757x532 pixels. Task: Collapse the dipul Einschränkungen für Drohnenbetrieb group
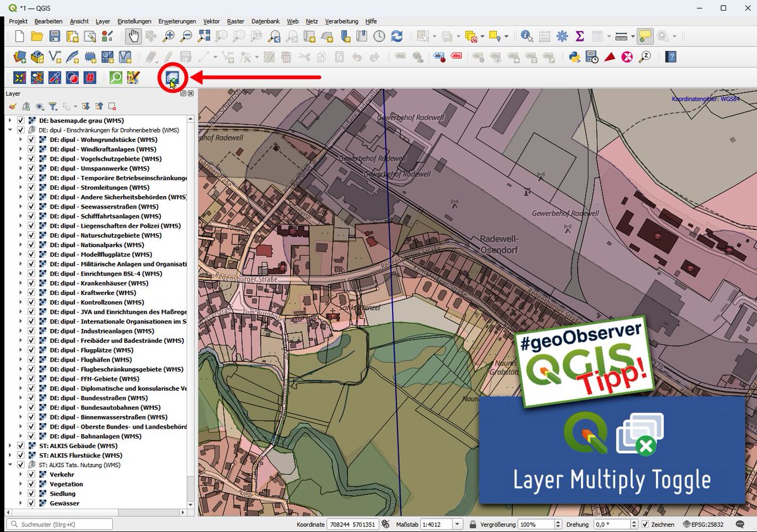10,130
